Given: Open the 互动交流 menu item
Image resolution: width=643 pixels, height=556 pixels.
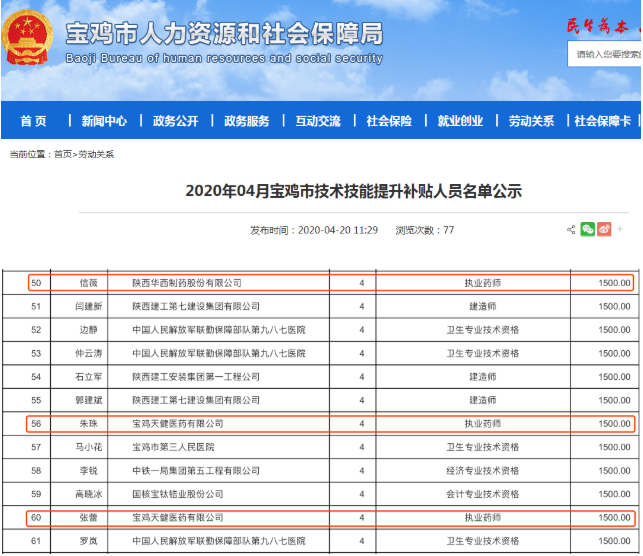Looking at the screenshot, I should pos(317,121).
